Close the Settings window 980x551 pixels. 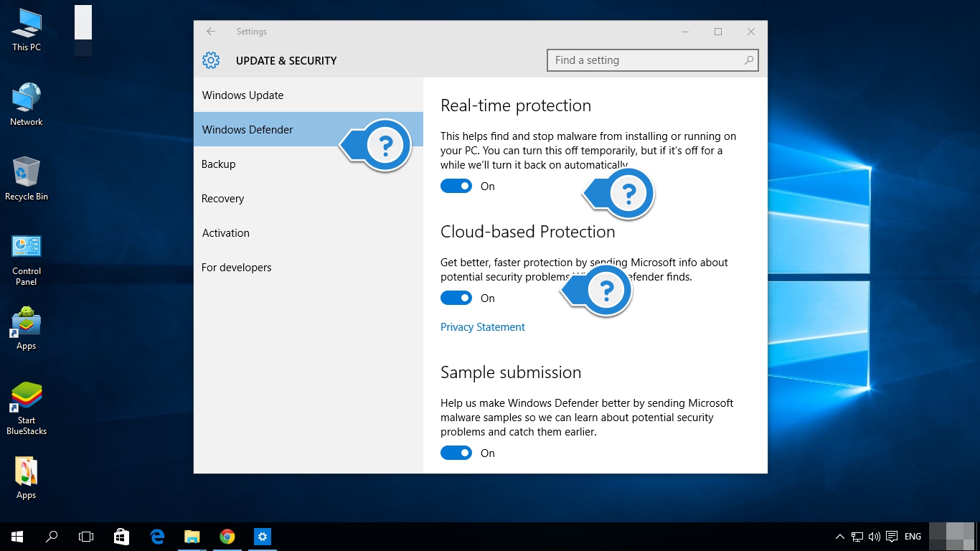751,32
